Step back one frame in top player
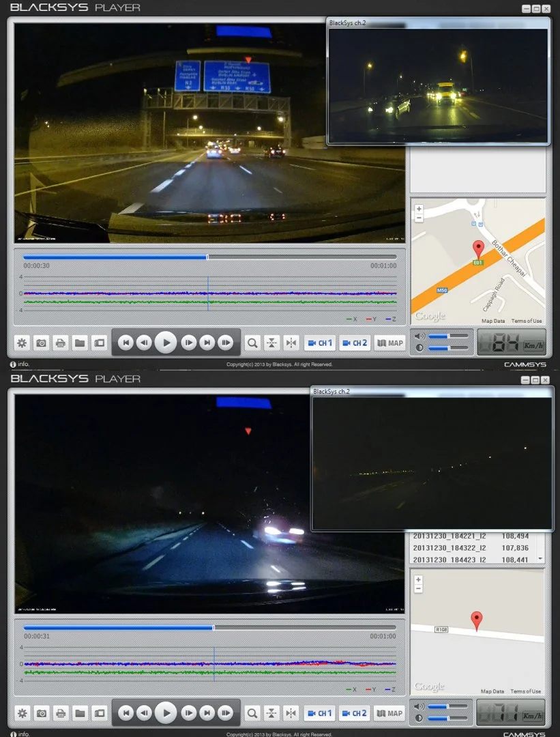The image size is (560, 737). (144, 343)
